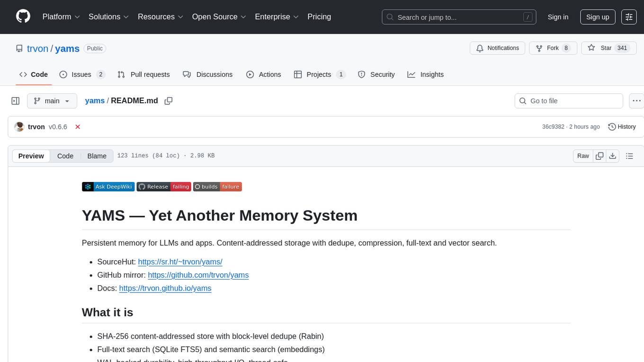Select the Blame file view

click(97, 156)
